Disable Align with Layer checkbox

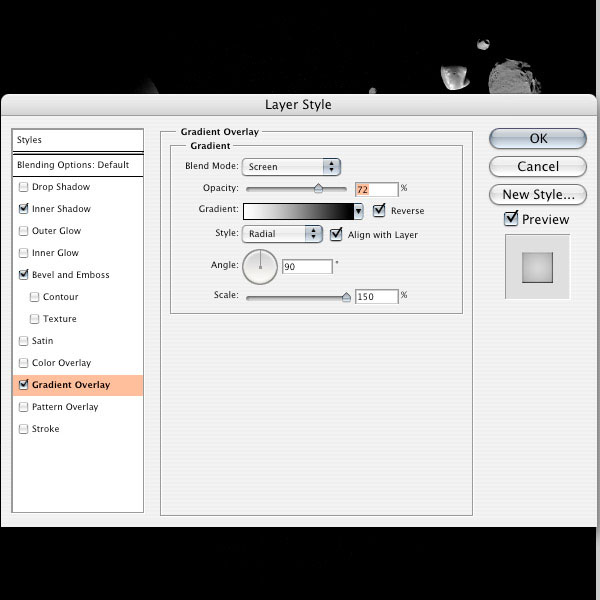[336, 234]
